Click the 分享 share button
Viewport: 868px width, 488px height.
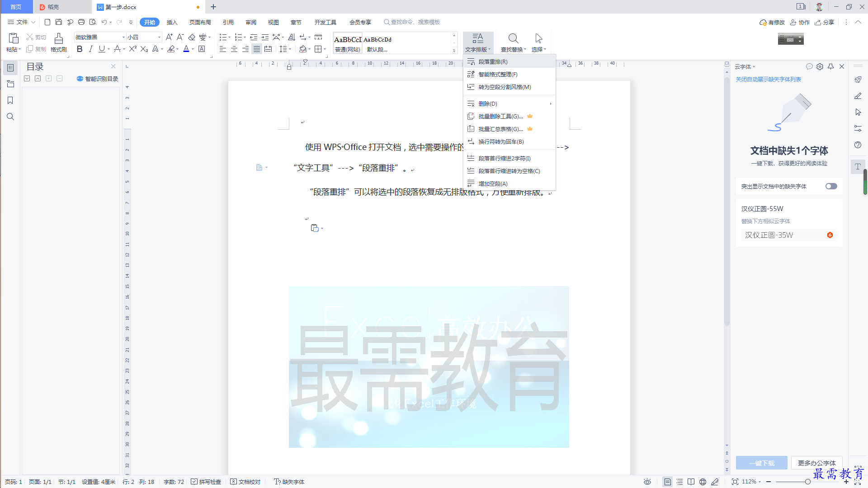pyautogui.click(x=824, y=22)
